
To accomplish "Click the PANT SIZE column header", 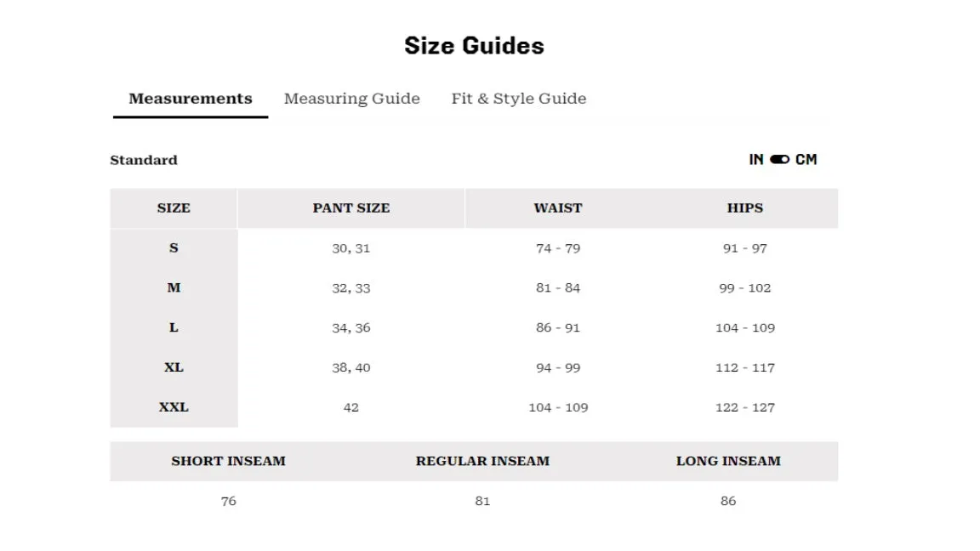I will [351, 208].
